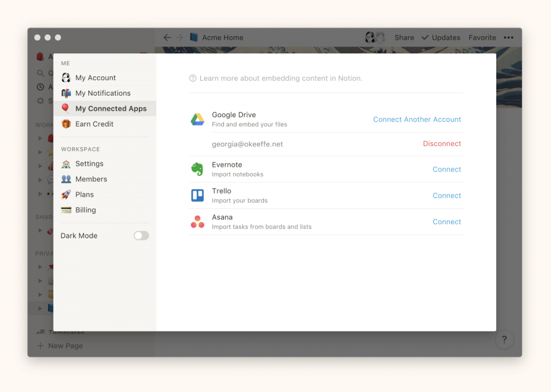551x392 pixels.
Task: Click the help question mark beside Learn more
Action: click(x=193, y=79)
